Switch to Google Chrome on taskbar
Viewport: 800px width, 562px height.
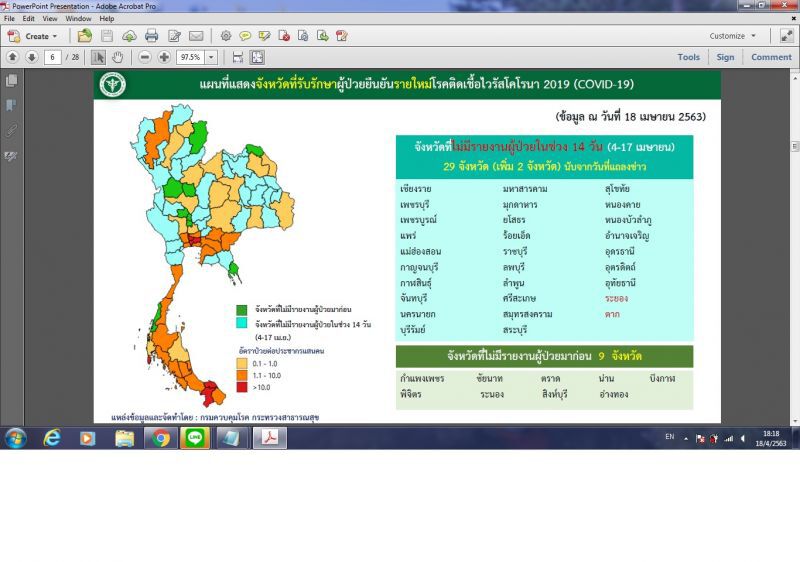(161, 438)
